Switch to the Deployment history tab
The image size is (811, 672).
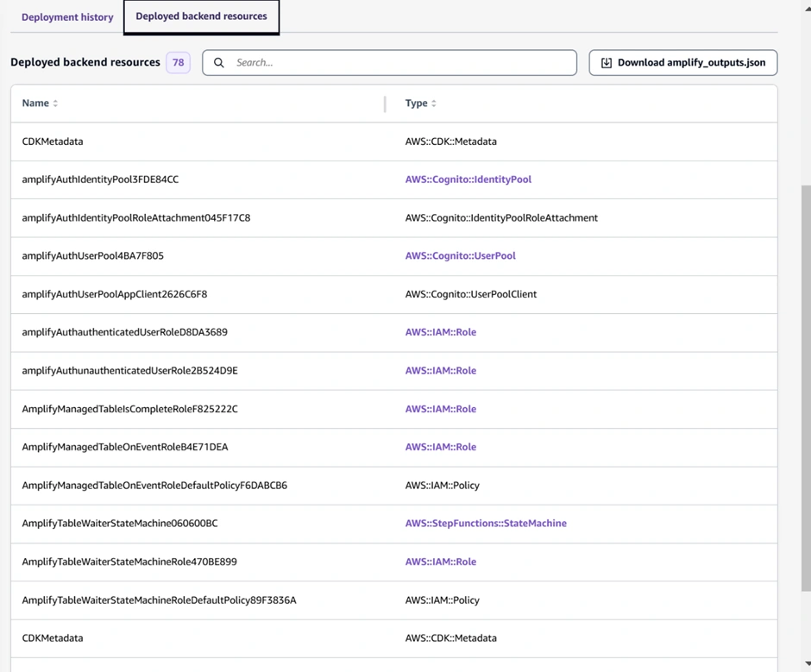click(x=67, y=17)
